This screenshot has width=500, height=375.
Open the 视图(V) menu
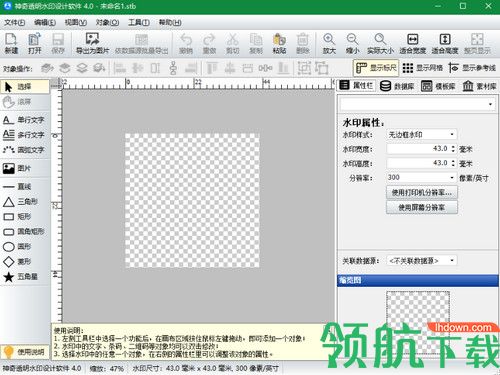tap(75, 23)
